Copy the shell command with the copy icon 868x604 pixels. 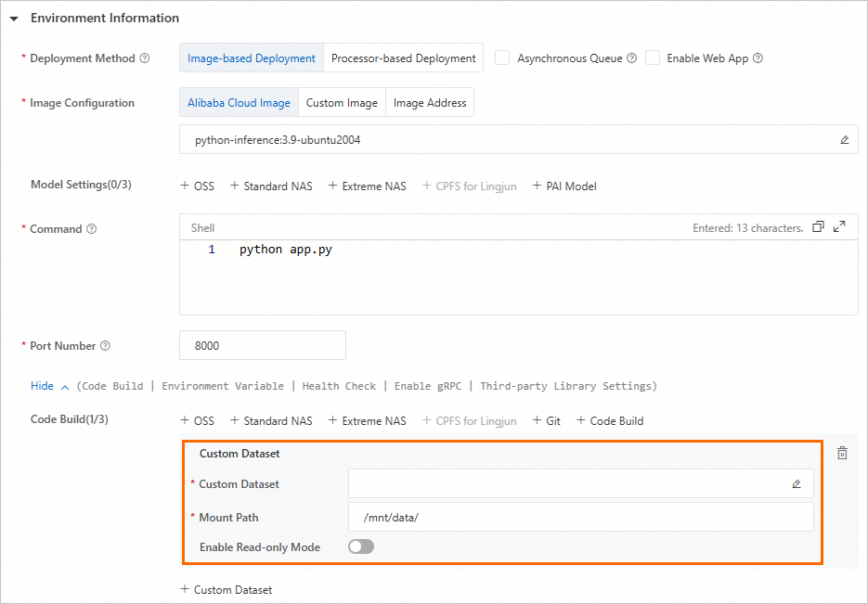click(818, 227)
